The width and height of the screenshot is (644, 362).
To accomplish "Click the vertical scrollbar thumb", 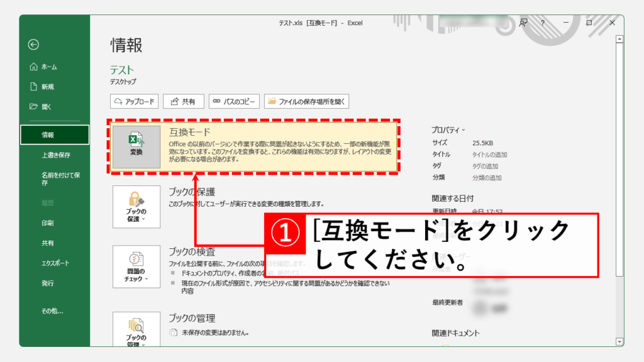I will click(x=619, y=160).
